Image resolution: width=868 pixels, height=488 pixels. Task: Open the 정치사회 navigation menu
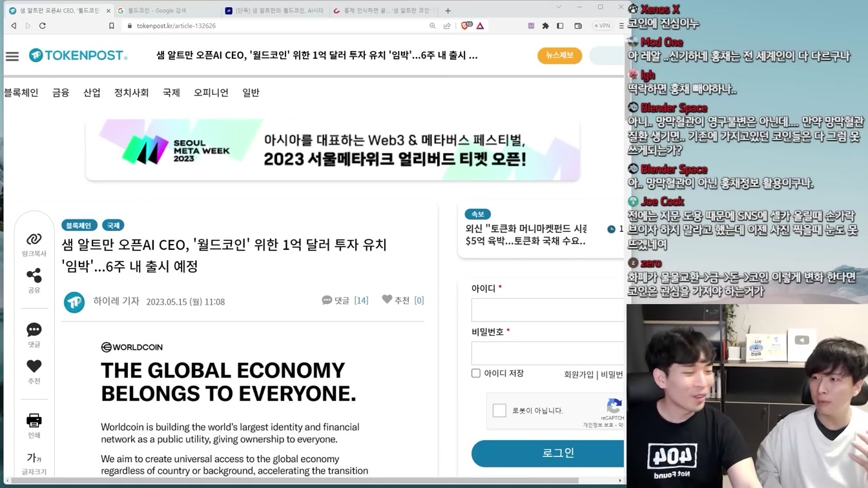click(132, 92)
